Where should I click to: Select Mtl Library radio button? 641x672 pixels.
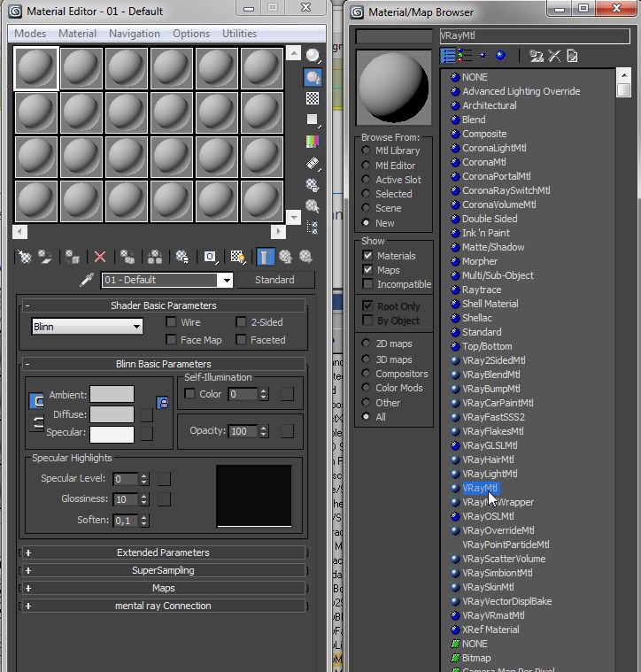click(366, 151)
